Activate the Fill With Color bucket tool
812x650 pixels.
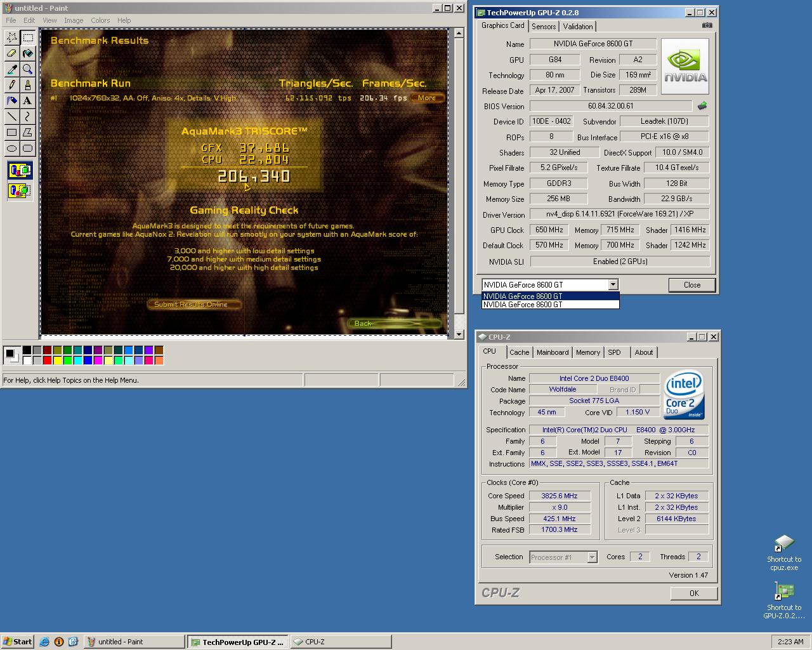pyautogui.click(x=27, y=53)
